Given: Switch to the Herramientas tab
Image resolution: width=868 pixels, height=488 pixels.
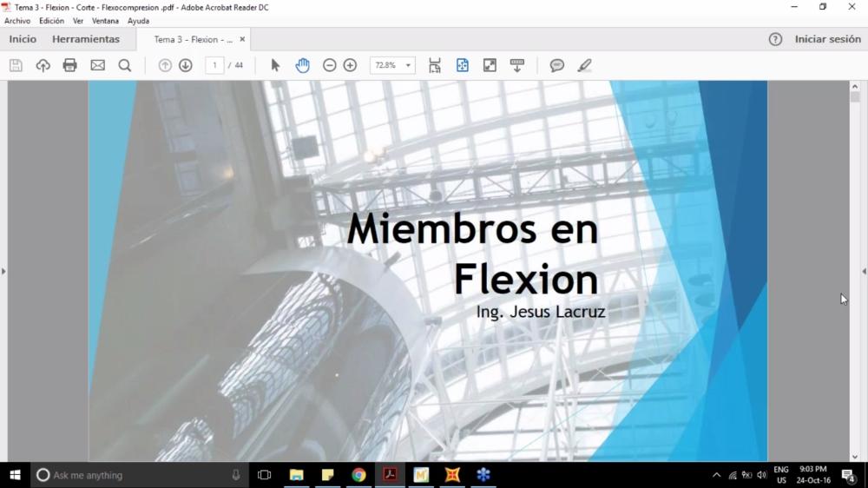Looking at the screenshot, I should 86,39.
